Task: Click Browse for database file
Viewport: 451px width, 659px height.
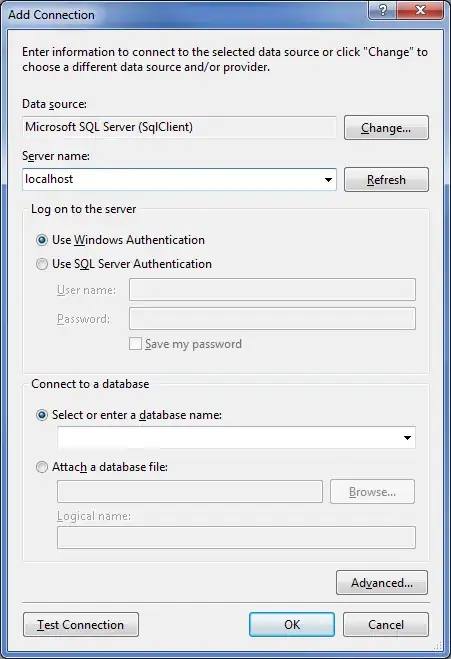Action: 372,492
